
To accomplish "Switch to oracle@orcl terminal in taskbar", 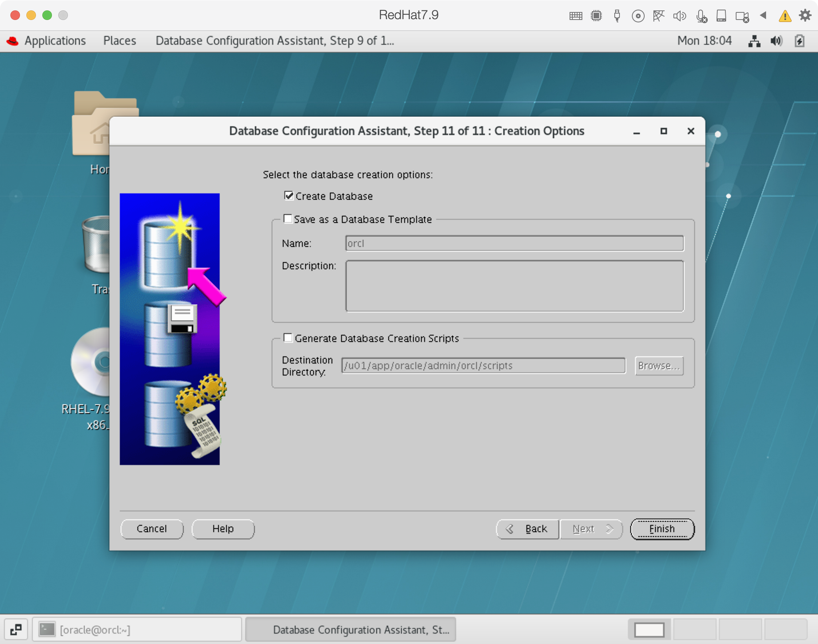I will click(x=137, y=630).
